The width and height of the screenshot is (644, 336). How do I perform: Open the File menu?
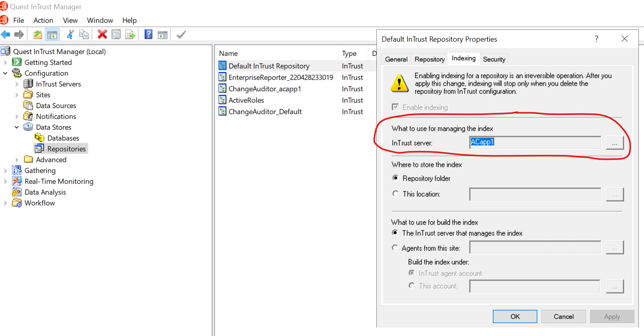(x=18, y=20)
